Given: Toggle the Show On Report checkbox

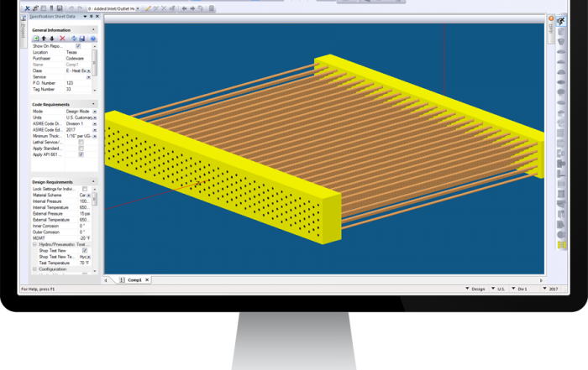Looking at the screenshot, I should coord(79,46).
